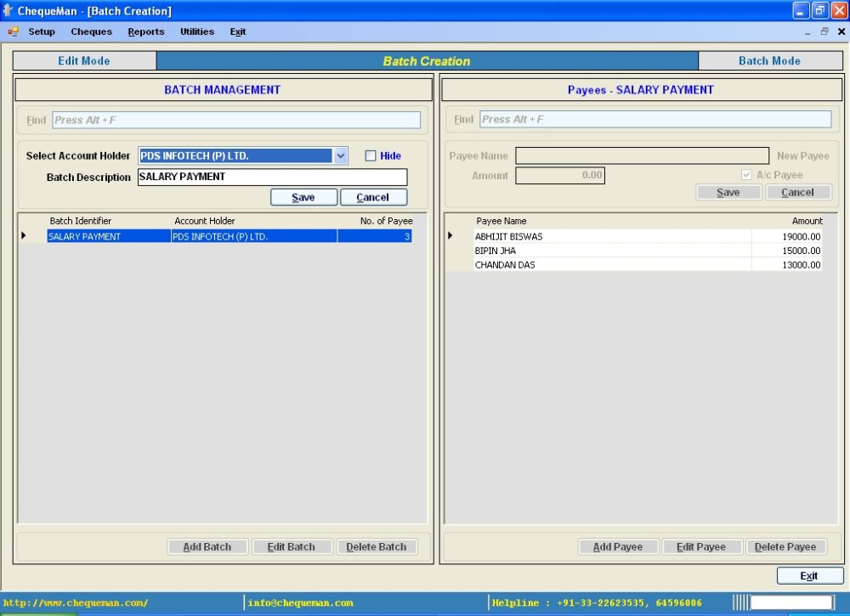Viewport: 850px width, 616px height.
Task: Switch to Edit Mode tab
Action: point(84,60)
